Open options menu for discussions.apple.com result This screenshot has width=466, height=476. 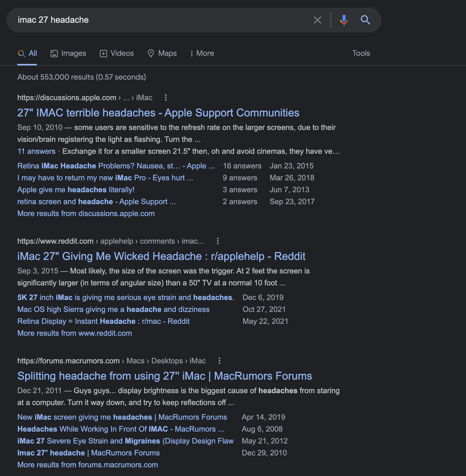[166, 97]
